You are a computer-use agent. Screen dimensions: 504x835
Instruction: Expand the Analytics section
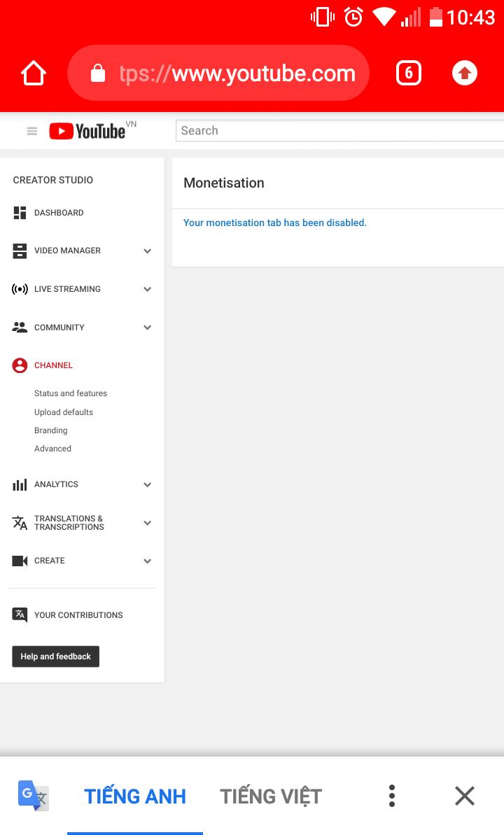coord(148,484)
